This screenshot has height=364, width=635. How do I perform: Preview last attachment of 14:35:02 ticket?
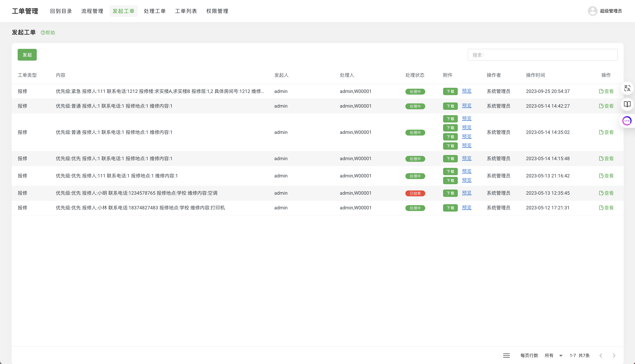tap(466, 145)
